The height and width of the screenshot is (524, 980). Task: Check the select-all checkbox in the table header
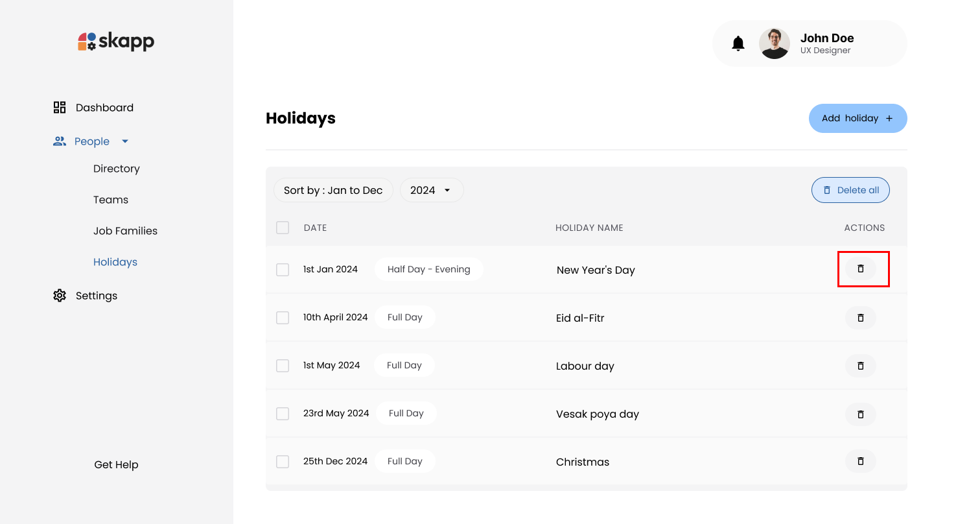pyautogui.click(x=283, y=228)
